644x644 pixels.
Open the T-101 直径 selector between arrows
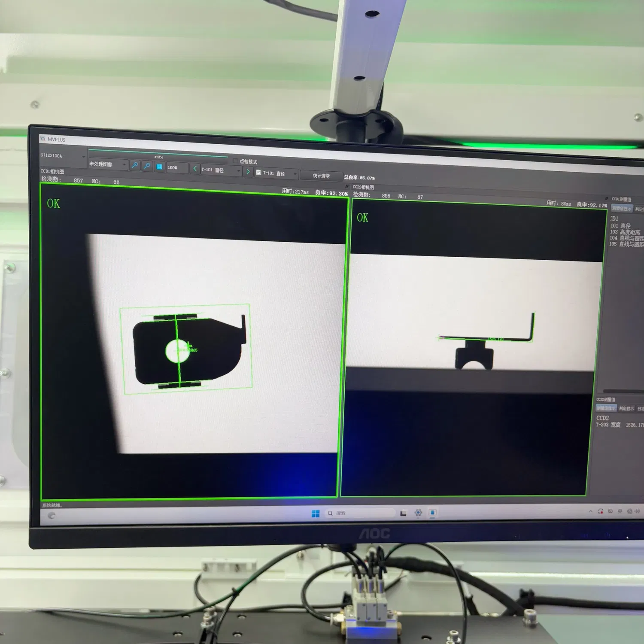[x=222, y=170]
